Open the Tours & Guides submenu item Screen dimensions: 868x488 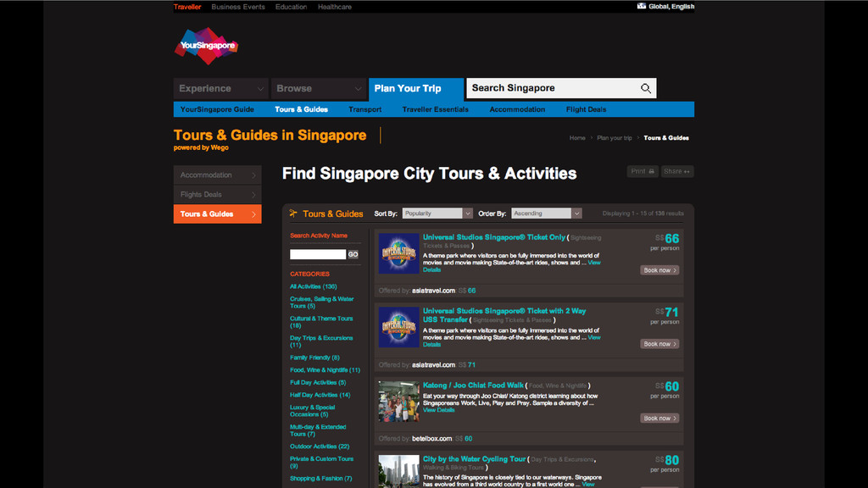(301, 109)
